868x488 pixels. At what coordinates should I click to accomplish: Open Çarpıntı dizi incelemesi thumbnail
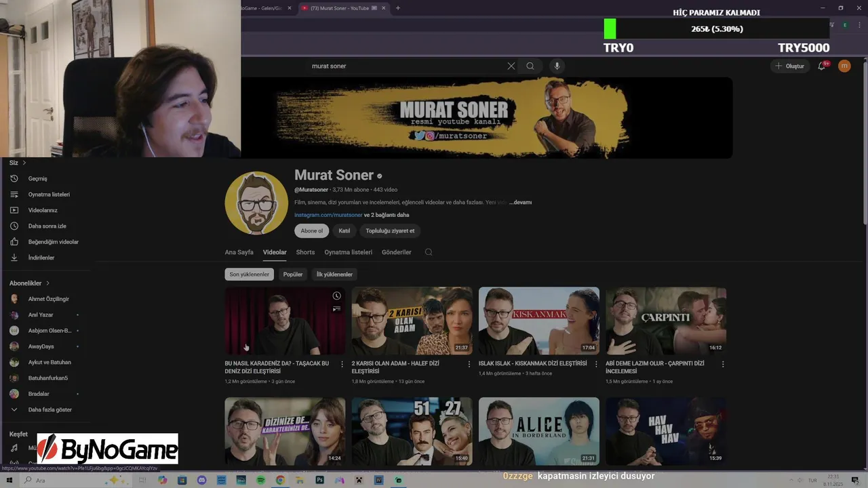666,321
